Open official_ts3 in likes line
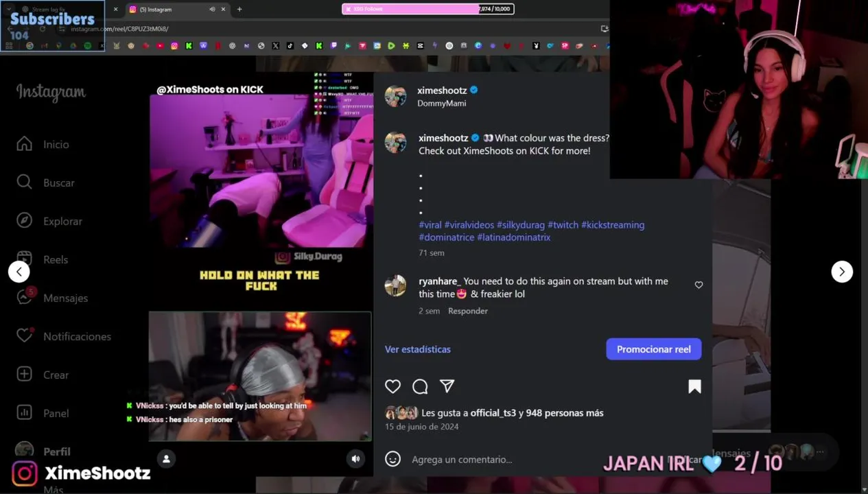Screen dimensions: 868x494 (x=493, y=413)
